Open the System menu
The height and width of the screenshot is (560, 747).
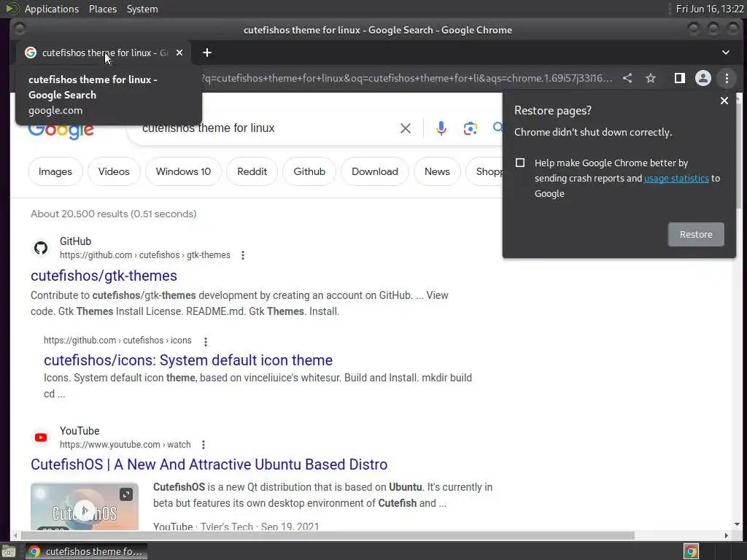142,9
